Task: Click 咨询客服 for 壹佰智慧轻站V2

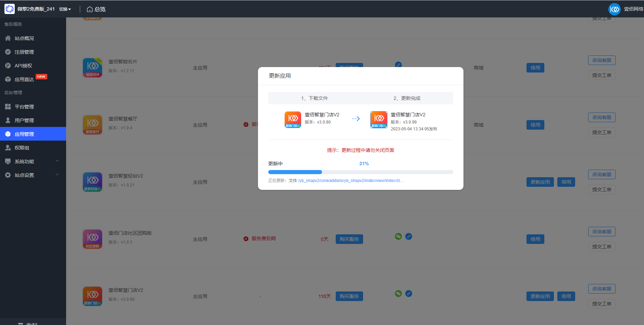Action: pyautogui.click(x=602, y=174)
